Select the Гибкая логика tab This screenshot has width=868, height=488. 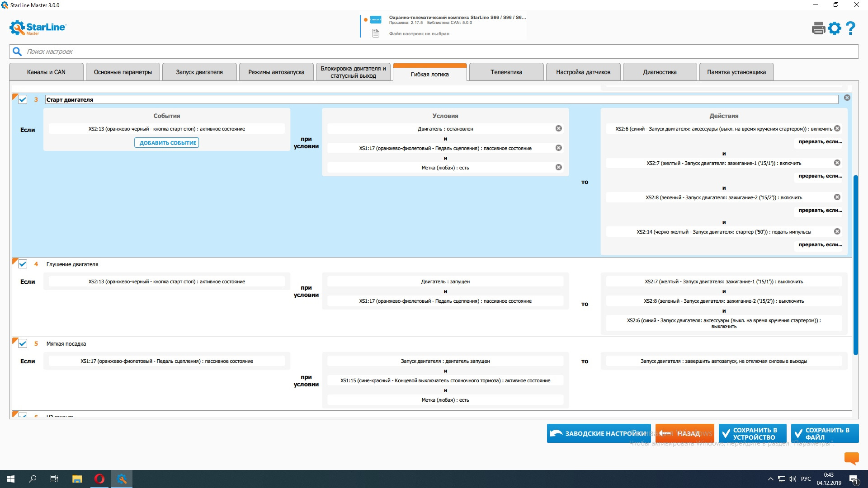[430, 73]
